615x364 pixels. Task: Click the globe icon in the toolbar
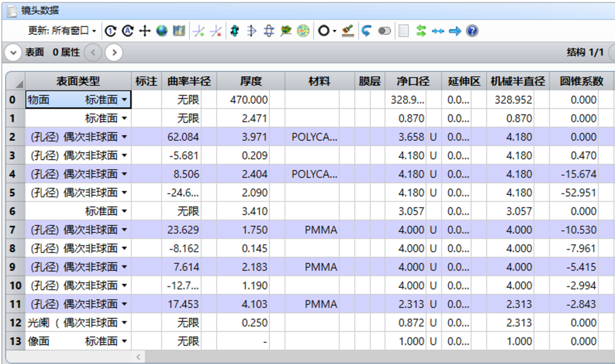click(162, 31)
